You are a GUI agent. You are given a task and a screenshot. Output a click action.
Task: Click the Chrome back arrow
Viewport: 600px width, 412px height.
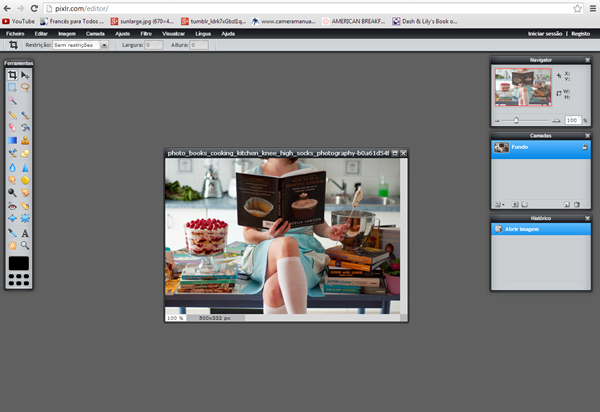pyautogui.click(x=9, y=7)
